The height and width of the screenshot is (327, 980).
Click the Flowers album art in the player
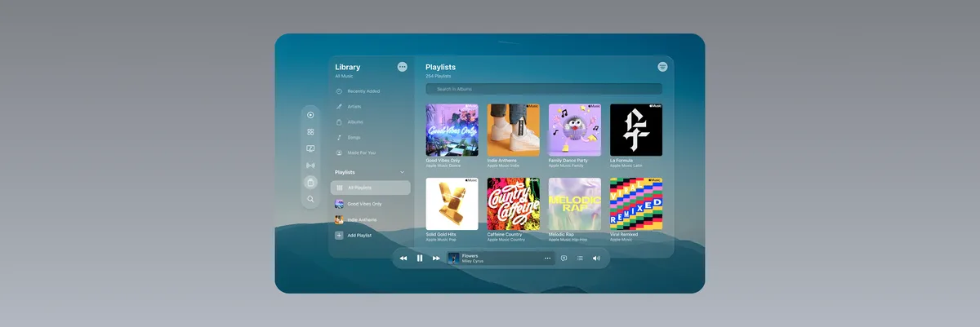coord(453,258)
